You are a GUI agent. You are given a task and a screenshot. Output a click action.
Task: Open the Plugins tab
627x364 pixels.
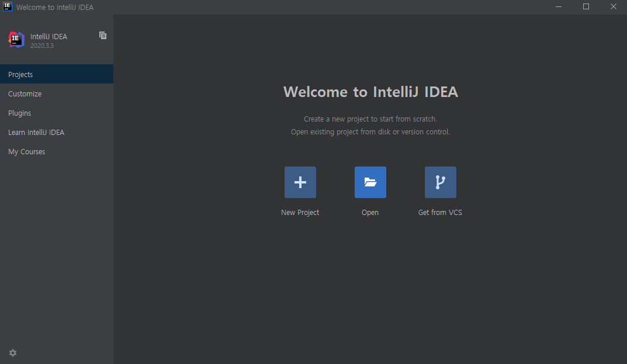coord(56,113)
